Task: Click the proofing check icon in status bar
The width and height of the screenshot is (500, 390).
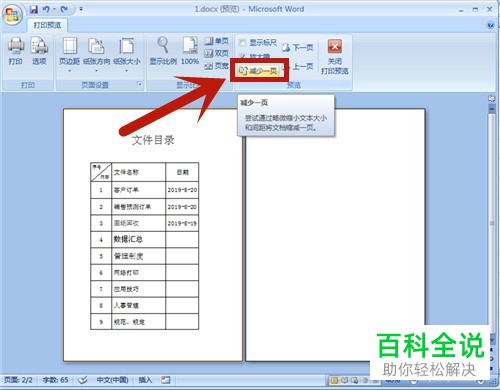Action: coord(82,380)
